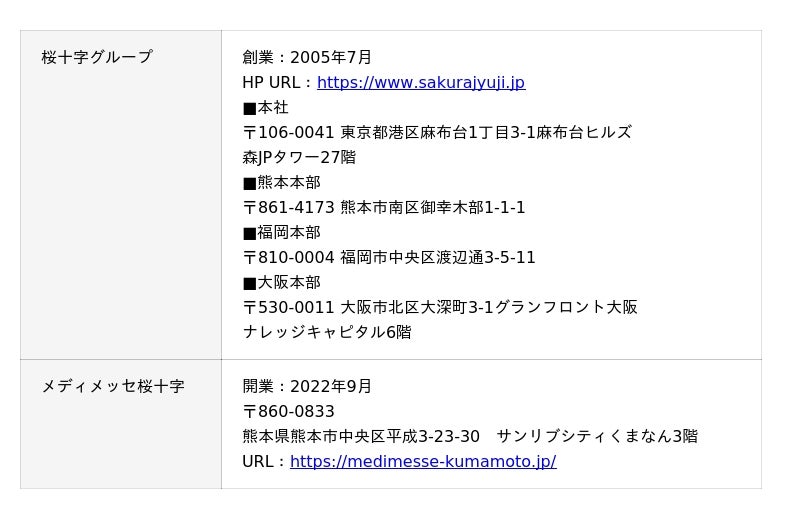Click the 〒860-0833 postal code
Viewport: 800px width, 519px height.
pyautogui.click(x=289, y=412)
